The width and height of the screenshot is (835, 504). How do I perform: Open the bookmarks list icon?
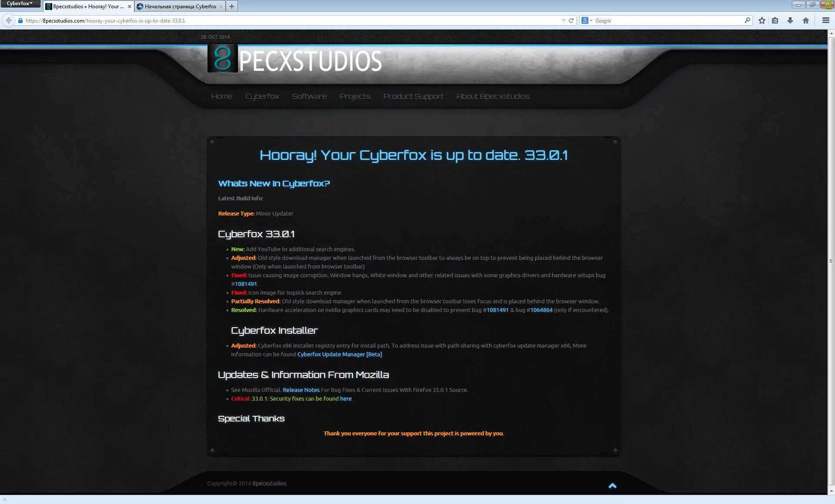[775, 20]
